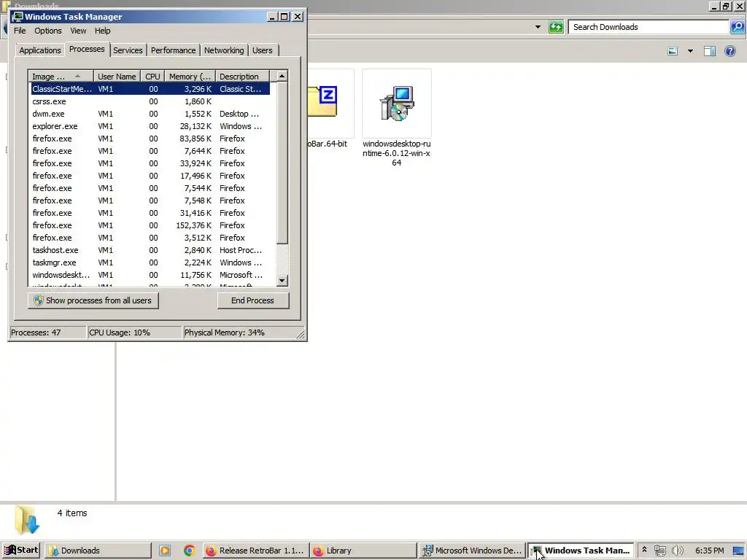This screenshot has width=747, height=560.
Task: Open Release RetroBar Firefox taskbar button
Action: tap(256, 551)
